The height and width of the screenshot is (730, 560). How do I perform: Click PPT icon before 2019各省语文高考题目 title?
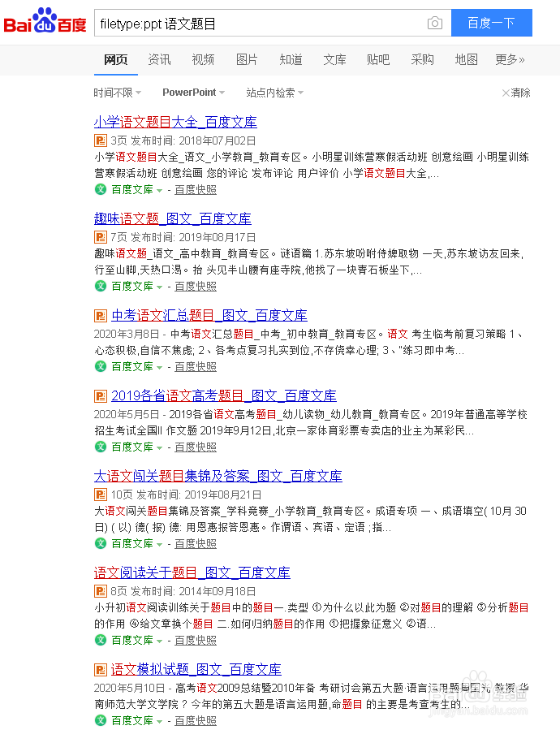101,396
